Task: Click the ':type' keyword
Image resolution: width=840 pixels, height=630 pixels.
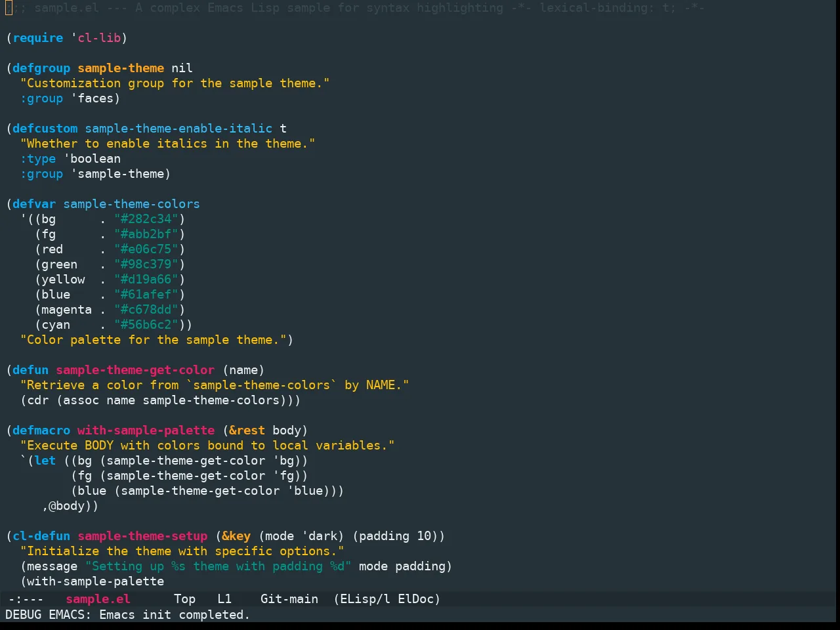Action: 38,159
